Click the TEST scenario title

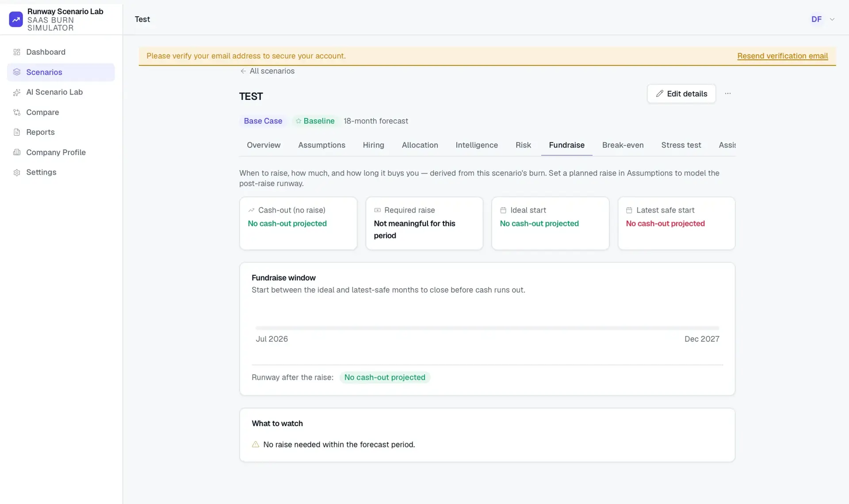(x=251, y=96)
